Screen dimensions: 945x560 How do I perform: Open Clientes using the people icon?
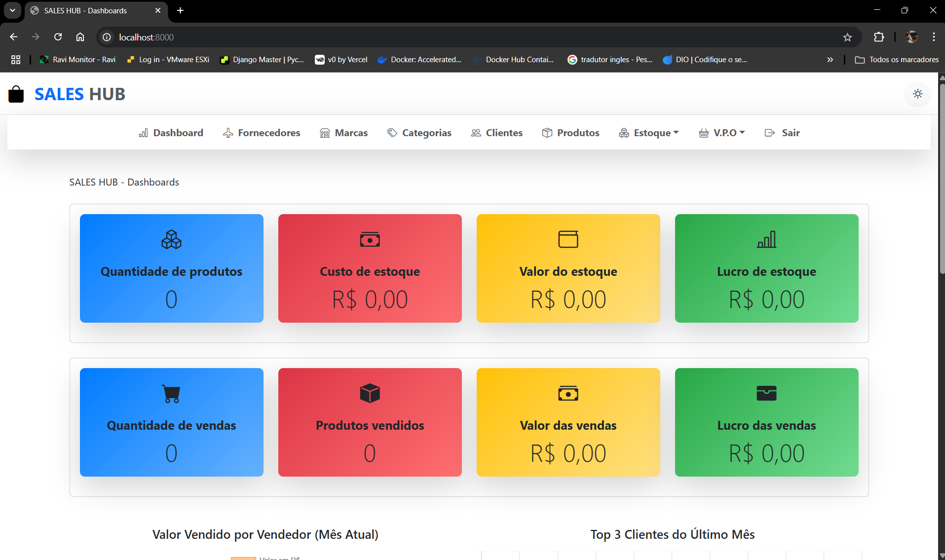[x=475, y=132]
